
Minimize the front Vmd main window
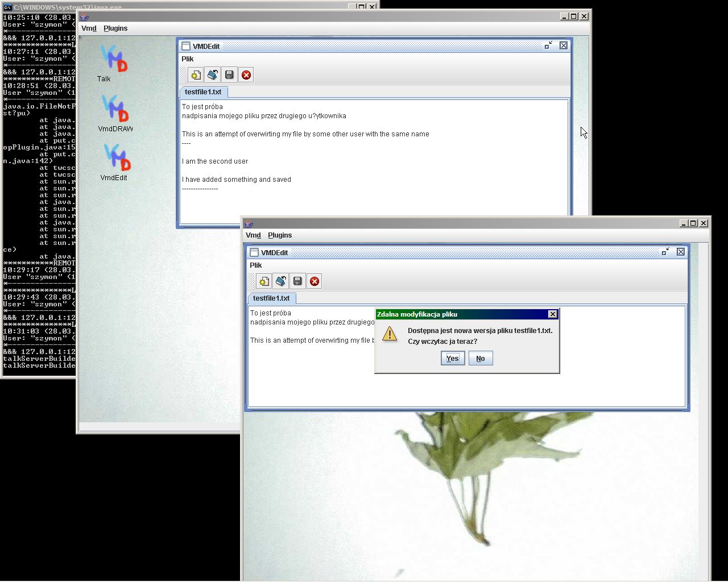(x=683, y=223)
